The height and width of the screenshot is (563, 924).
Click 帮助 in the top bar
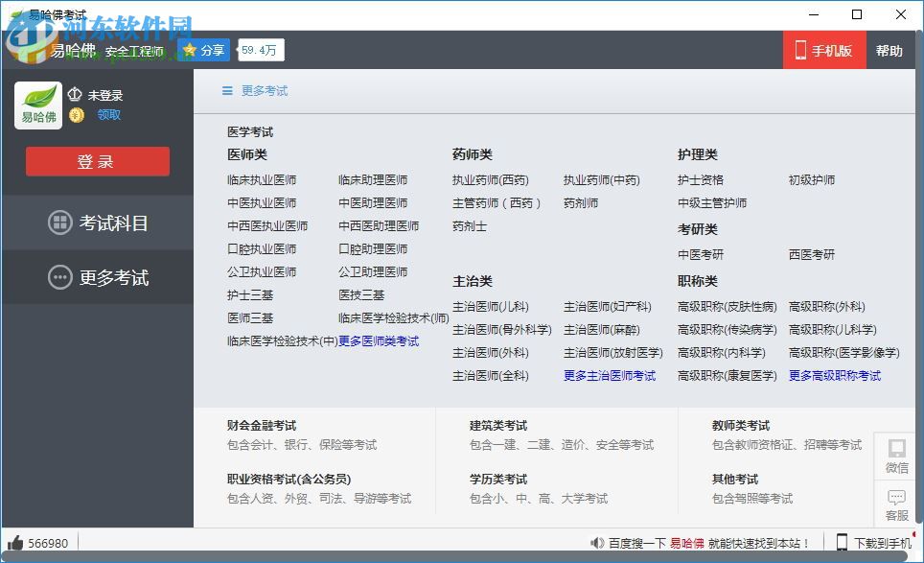click(x=890, y=50)
